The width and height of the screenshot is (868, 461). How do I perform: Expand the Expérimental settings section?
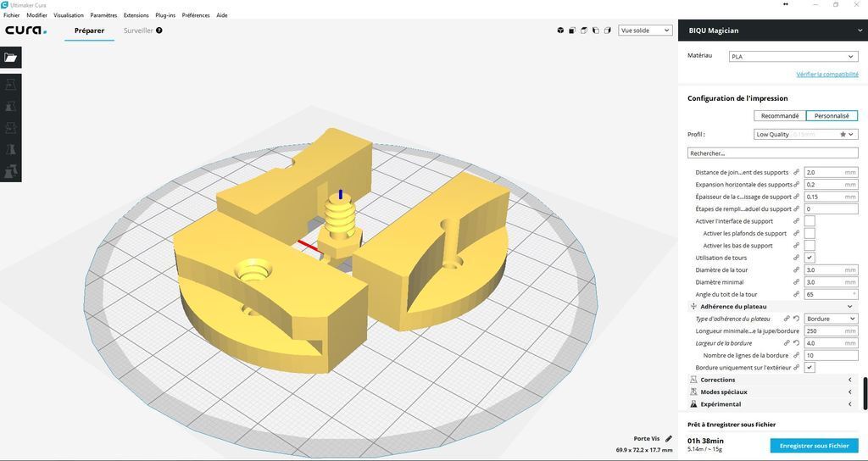click(x=772, y=404)
